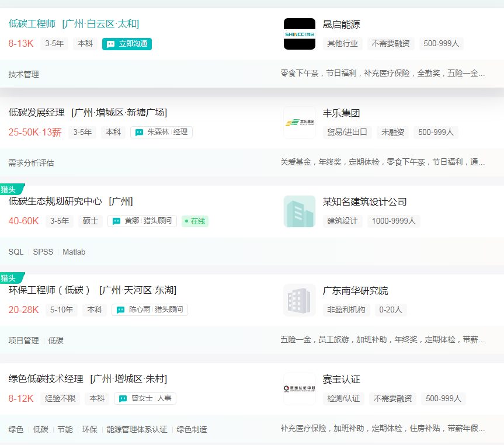Click the 某知名建筑设计公司 placeholder logo
The height and width of the screenshot is (445, 504).
click(x=299, y=211)
